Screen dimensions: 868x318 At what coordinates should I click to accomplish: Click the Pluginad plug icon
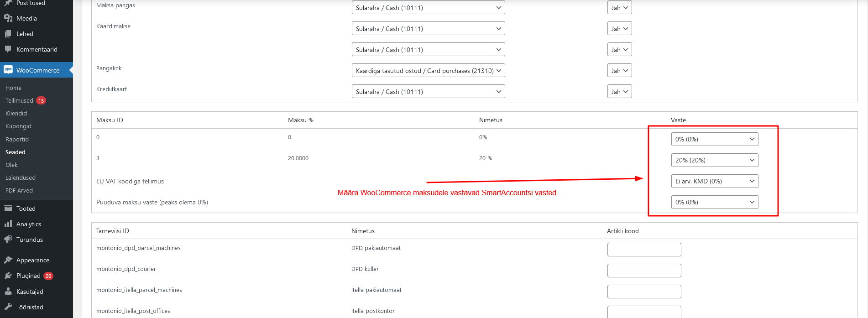pos(8,276)
